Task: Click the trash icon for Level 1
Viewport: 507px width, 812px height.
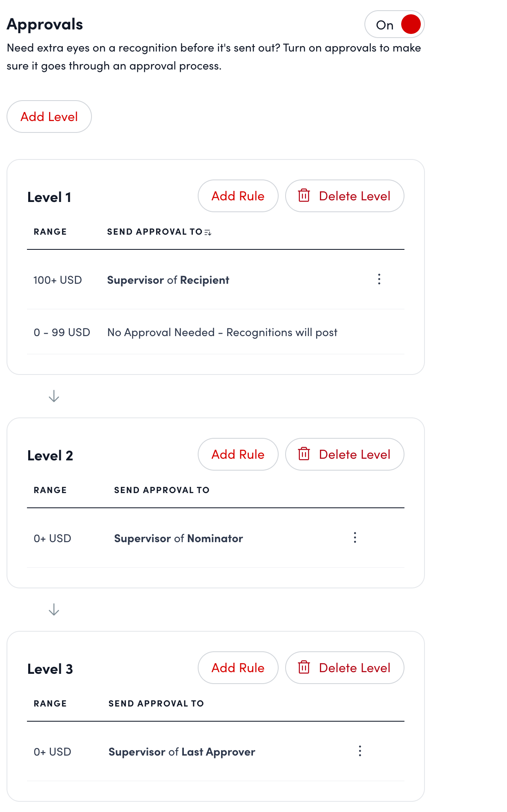Action: (304, 196)
